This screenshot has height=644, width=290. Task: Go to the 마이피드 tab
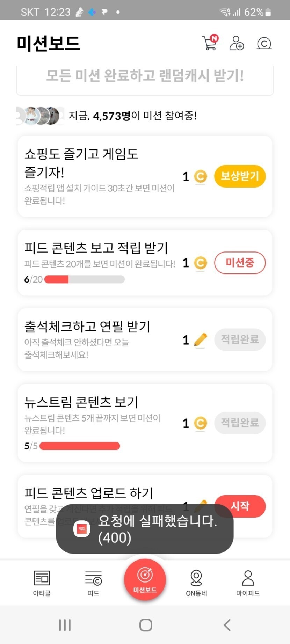pos(248,583)
